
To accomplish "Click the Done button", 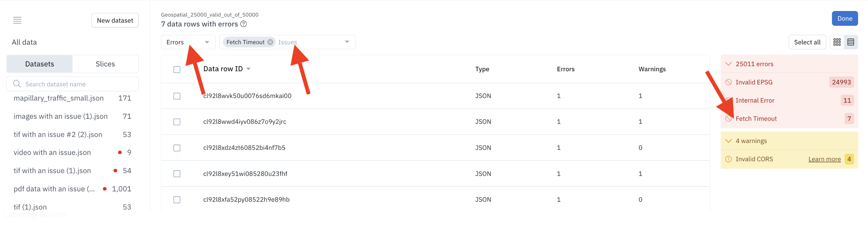I will 844,18.
